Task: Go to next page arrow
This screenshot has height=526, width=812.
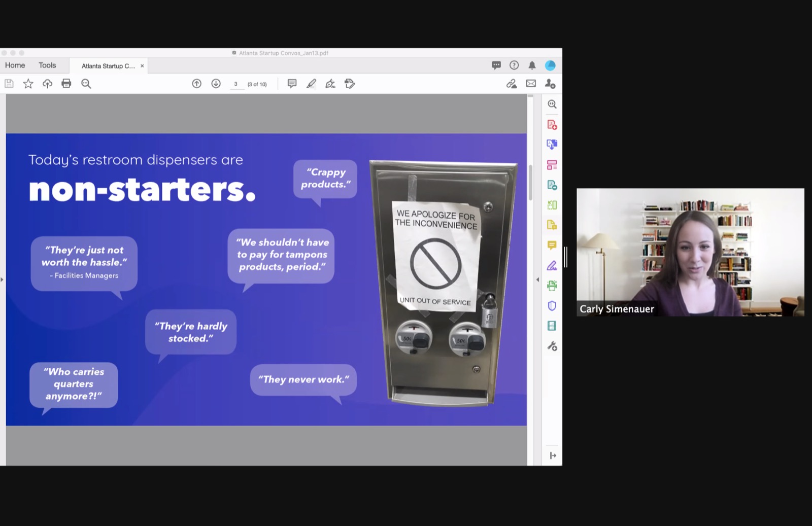Action: (x=216, y=84)
